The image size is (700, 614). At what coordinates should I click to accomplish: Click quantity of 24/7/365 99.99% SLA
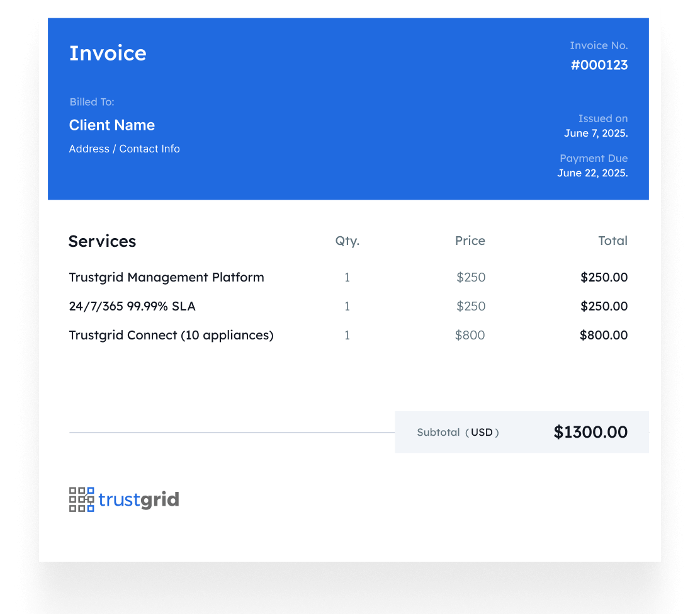coord(347,306)
